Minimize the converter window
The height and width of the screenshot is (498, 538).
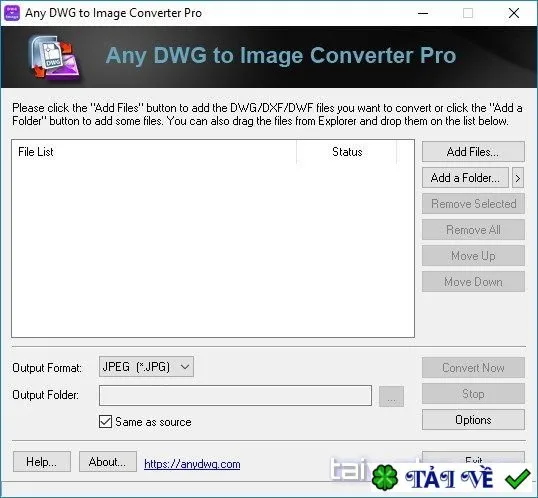pyautogui.click(x=423, y=13)
